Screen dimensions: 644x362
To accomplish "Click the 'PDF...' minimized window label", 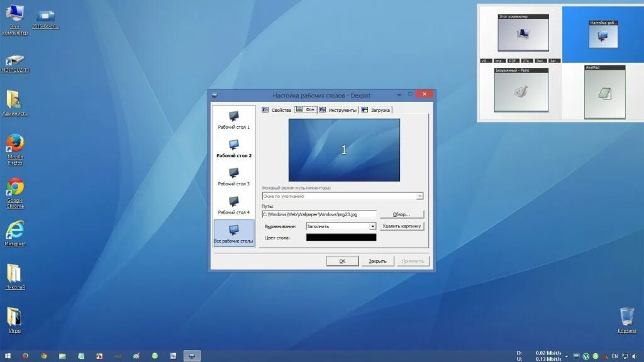I will pos(513,61).
